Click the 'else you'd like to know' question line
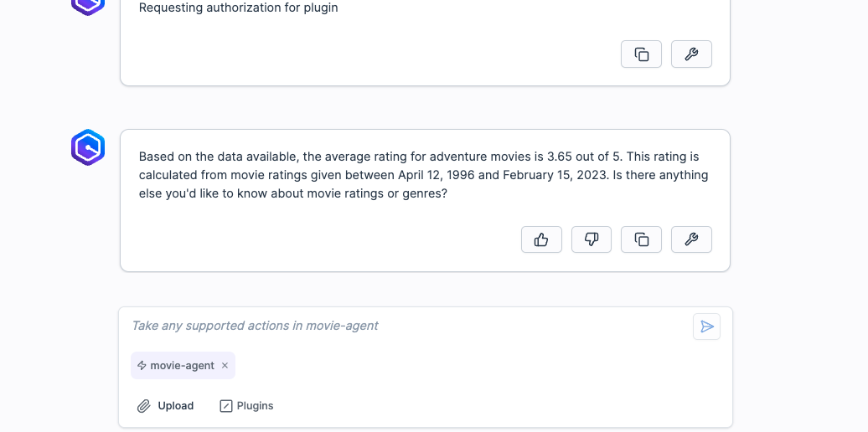 (293, 193)
